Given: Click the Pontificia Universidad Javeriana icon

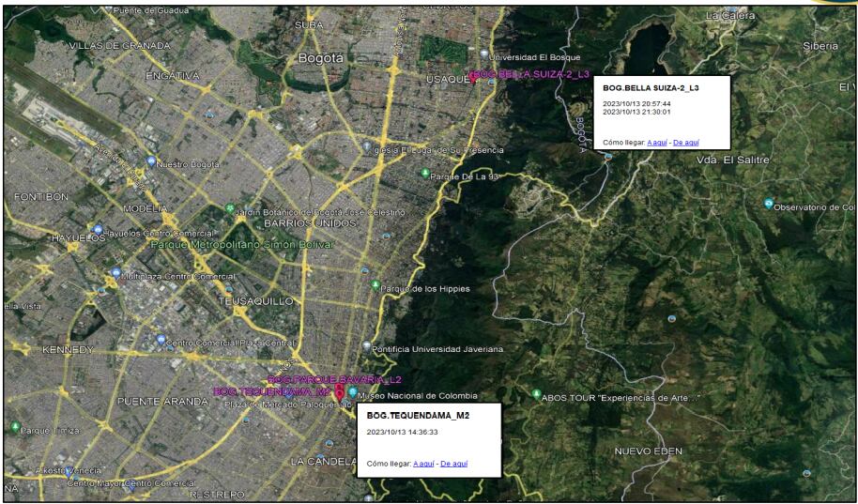Looking at the screenshot, I should tap(367, 346).
